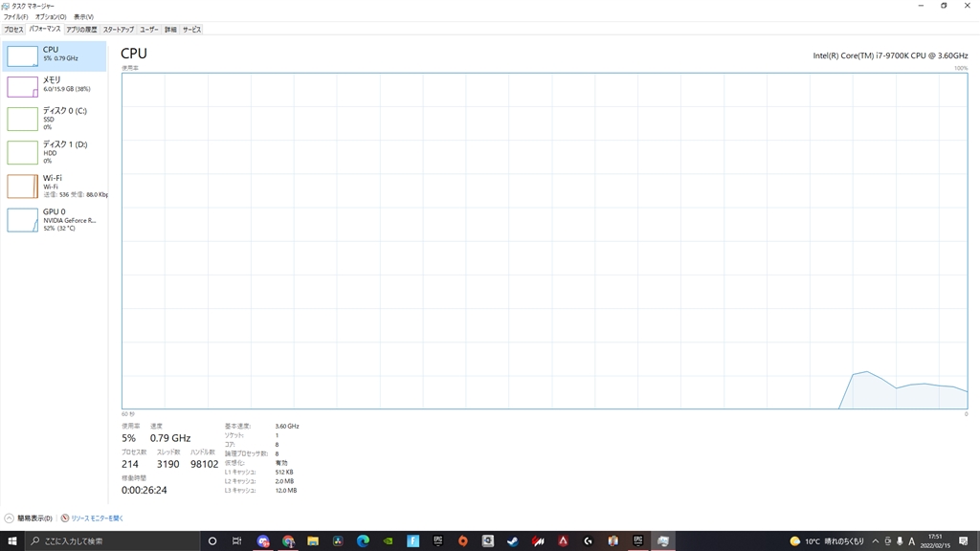Image resolution: width=980 pixels, height=551 pixels.
Task: Open the スタートアップ tab
Action: 118,30
